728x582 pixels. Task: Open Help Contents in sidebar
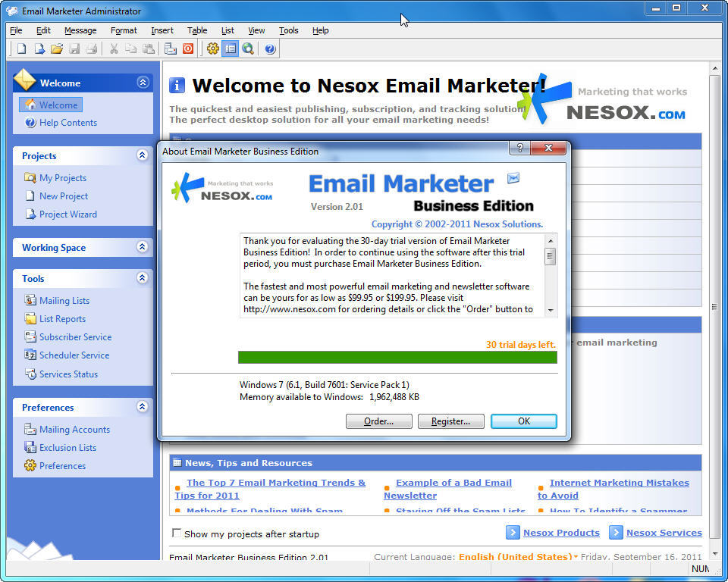pos(61,123)
